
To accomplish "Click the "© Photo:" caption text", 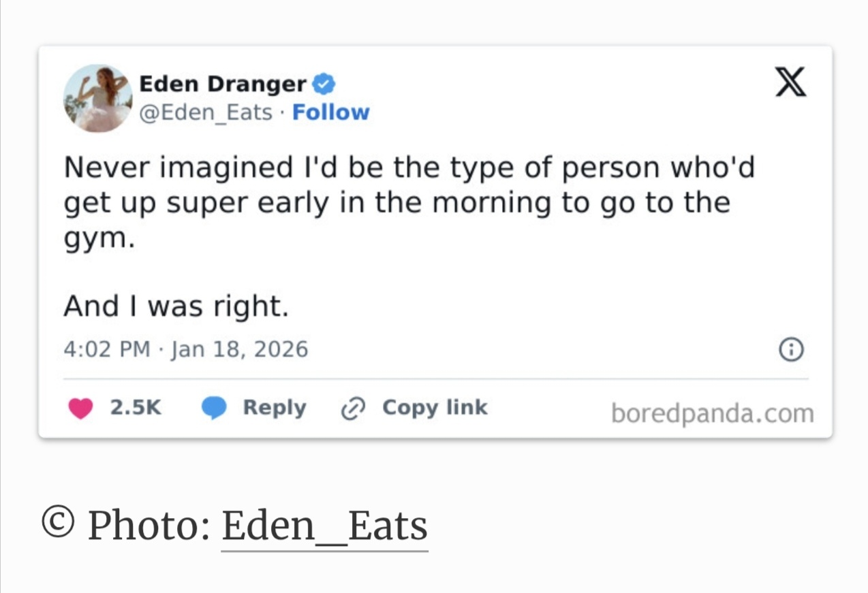I will coord(126,526).
